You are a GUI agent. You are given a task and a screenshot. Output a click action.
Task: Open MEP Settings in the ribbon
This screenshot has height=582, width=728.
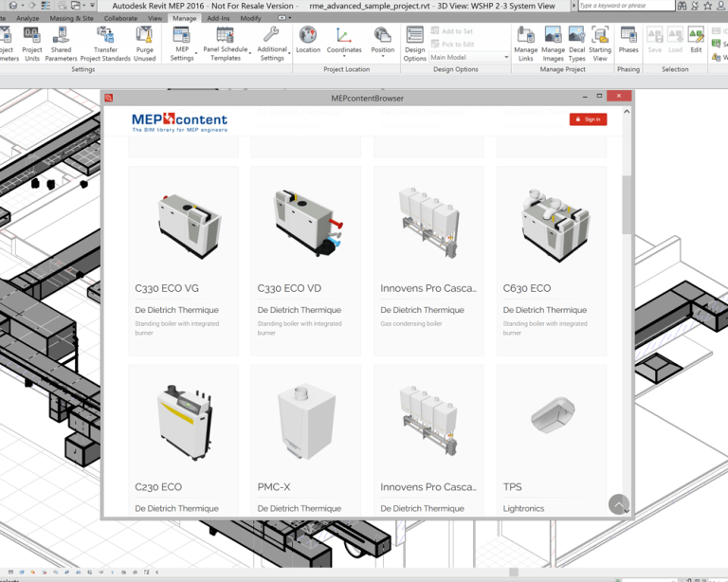(182, 45)
